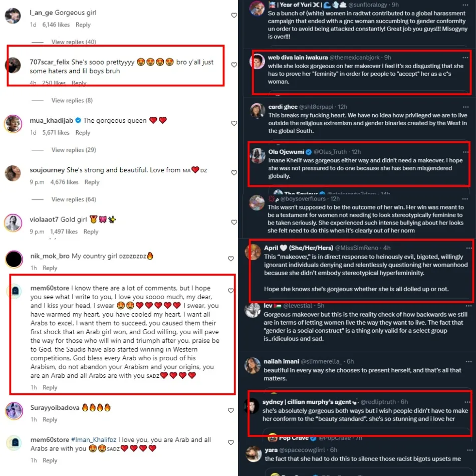Open more options on sunfloralogy's tweet
476x476 pixels.
pos(465,5)
